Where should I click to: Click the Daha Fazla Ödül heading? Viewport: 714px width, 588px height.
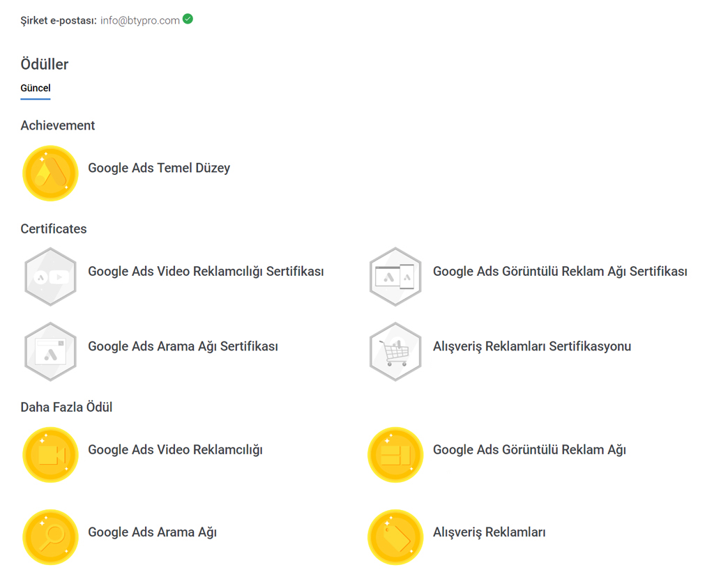coord(66,408)
